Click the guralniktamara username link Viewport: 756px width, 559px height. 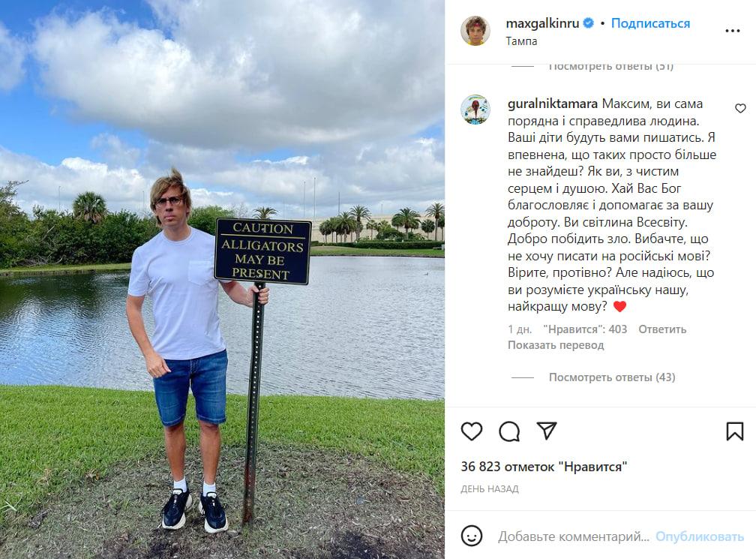click(x=553, y=104)
